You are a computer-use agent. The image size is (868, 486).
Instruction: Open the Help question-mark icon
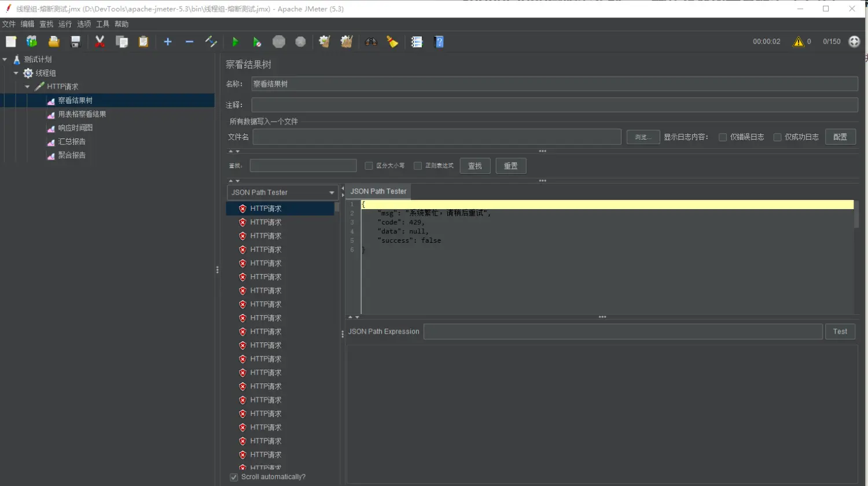point(439,42)
